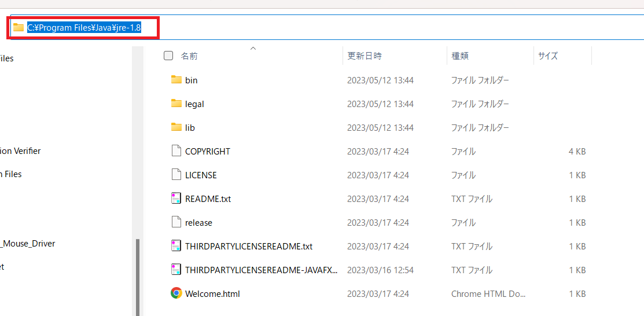
Task: Click the 'n Files' item in navigation pane
Action: 10,174
